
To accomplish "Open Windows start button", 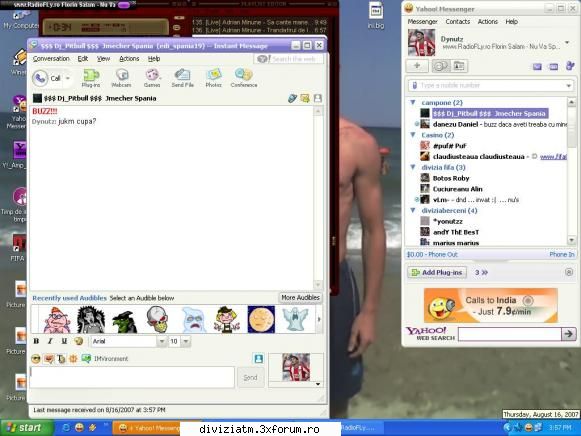I will (x=26, y=428).
